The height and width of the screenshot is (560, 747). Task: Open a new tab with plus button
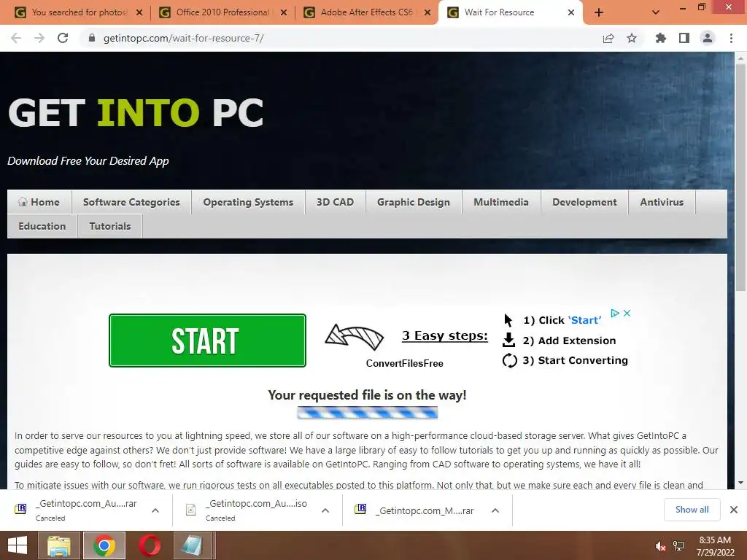point(599,13)
